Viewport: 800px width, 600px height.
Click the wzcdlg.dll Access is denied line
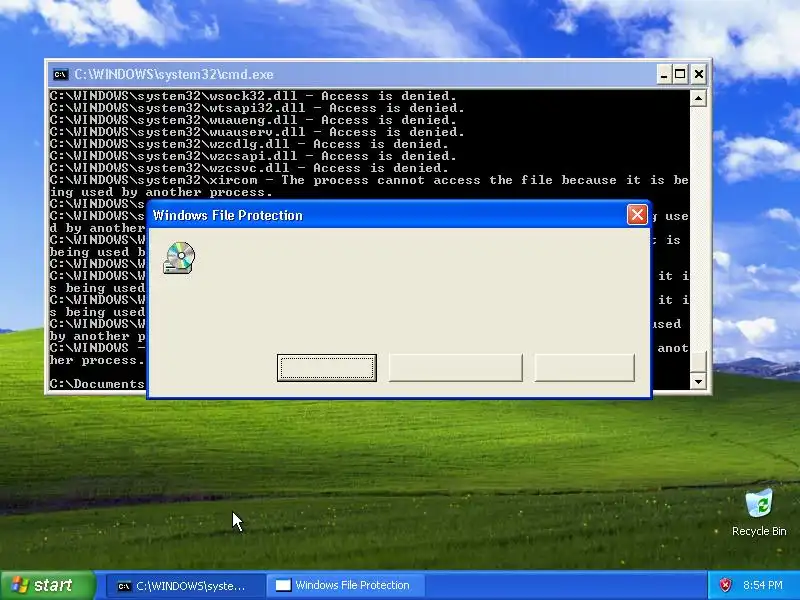tap(249, 144)
